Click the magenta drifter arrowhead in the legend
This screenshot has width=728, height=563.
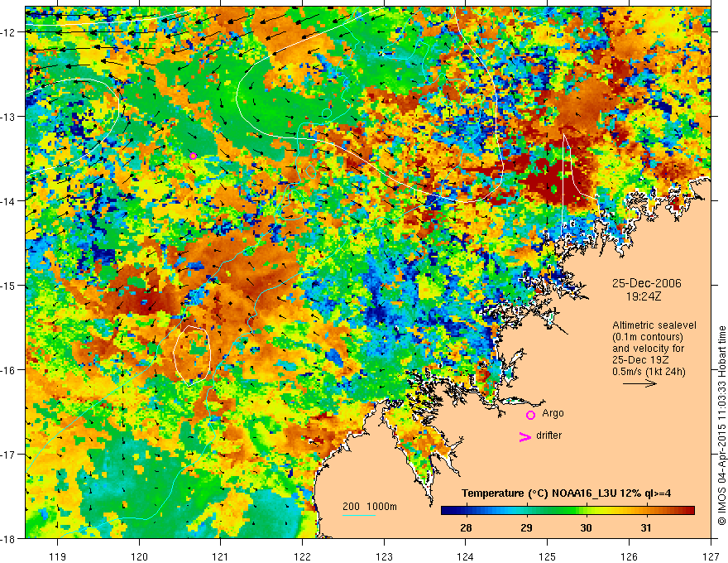click(524, 436)
